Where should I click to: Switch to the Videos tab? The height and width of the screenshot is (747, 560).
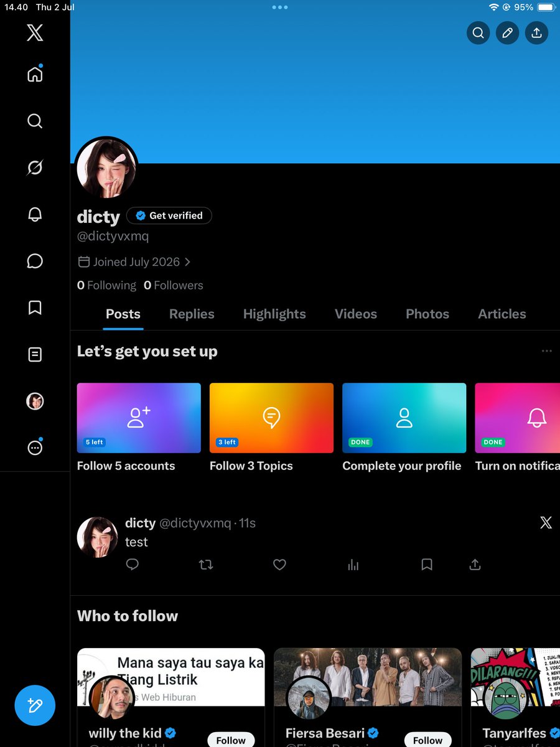(356, 314)
